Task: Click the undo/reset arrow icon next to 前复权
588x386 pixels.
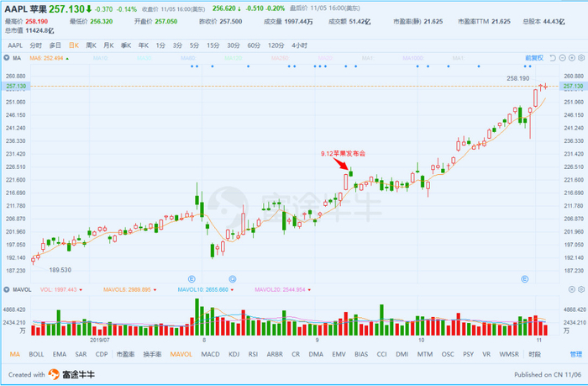Action: (553, 58)
